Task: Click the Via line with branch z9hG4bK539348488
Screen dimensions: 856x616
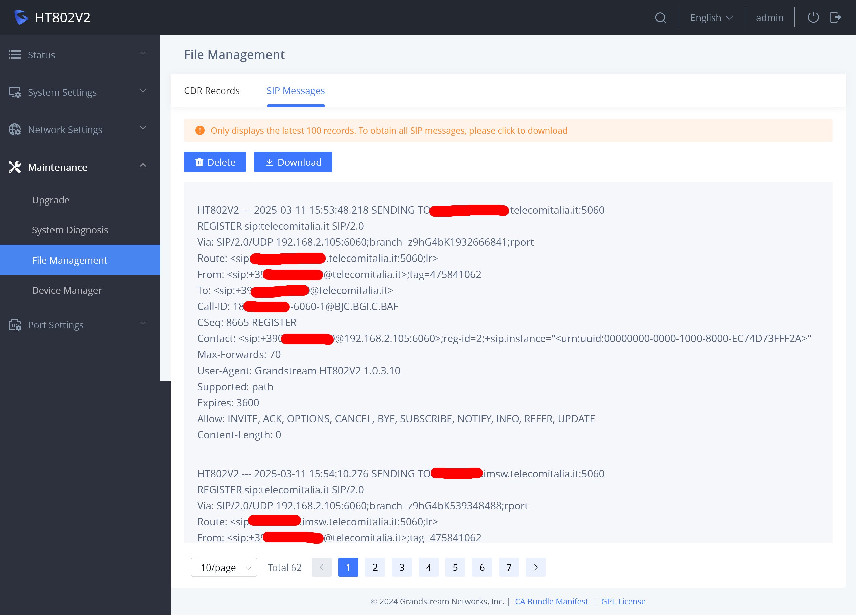Action: point(363,505)
